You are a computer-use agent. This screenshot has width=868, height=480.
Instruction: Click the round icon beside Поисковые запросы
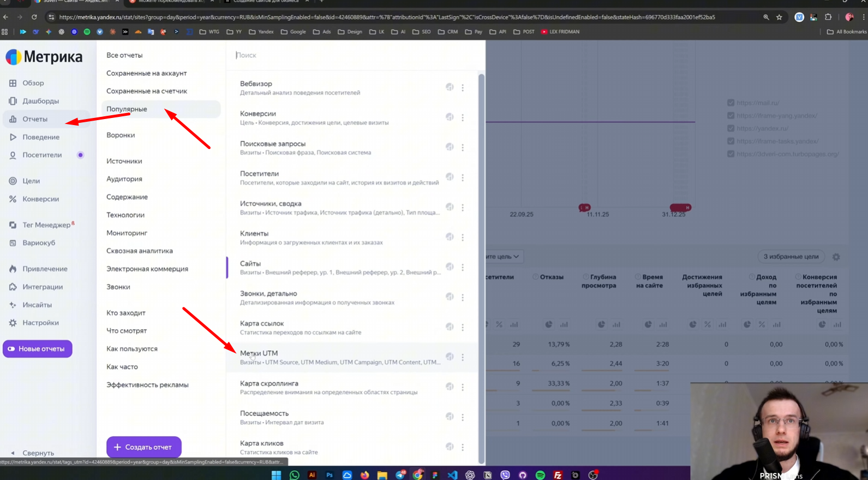[x=450, y=147]
